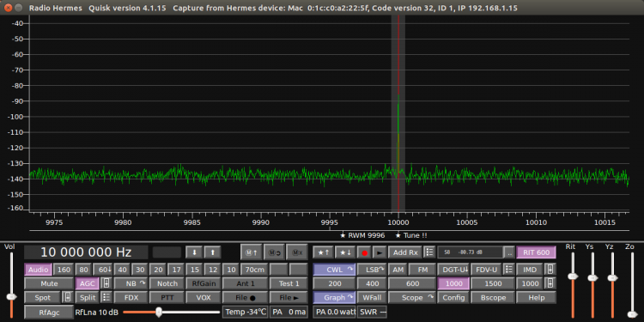Click the play triangle button next to record
Image resolution: width=644 pixels, height=322 pixels.
(380, 252)
